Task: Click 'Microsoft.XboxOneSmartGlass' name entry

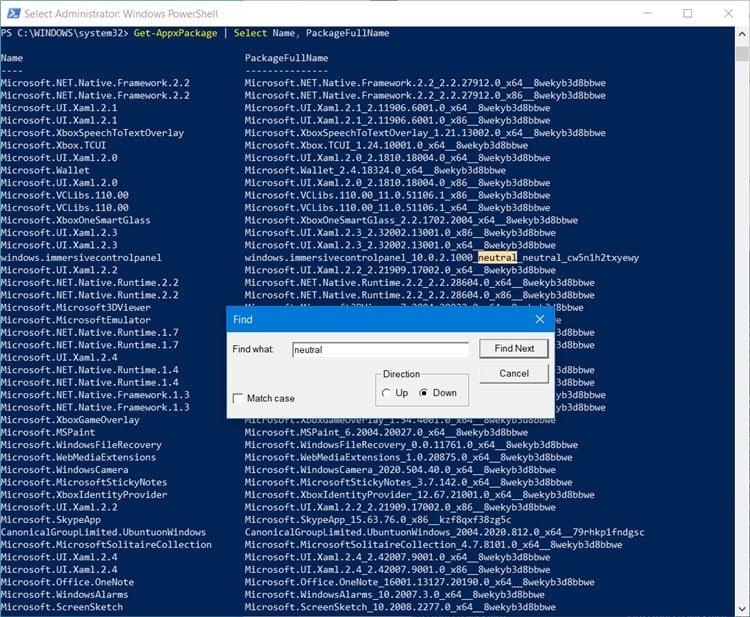Action: pyautogui.click(x=76, y=220)
